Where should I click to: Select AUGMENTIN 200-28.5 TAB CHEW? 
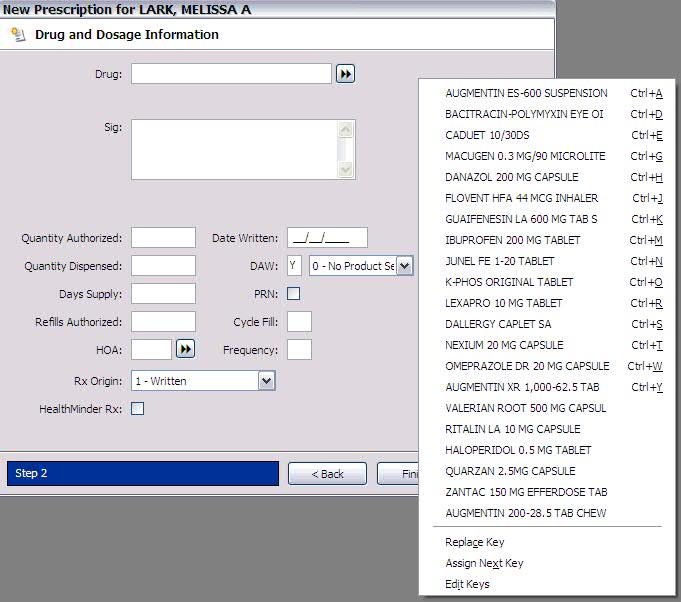547,513
